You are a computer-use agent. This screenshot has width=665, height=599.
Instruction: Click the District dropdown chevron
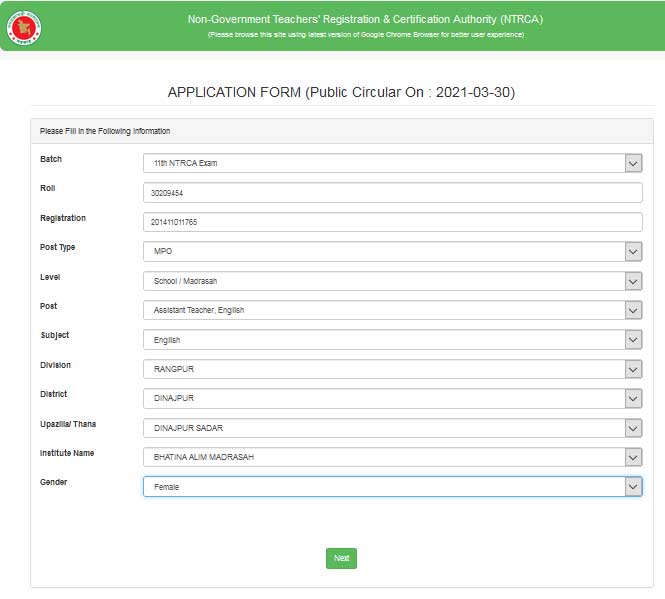tap(633, 398)
